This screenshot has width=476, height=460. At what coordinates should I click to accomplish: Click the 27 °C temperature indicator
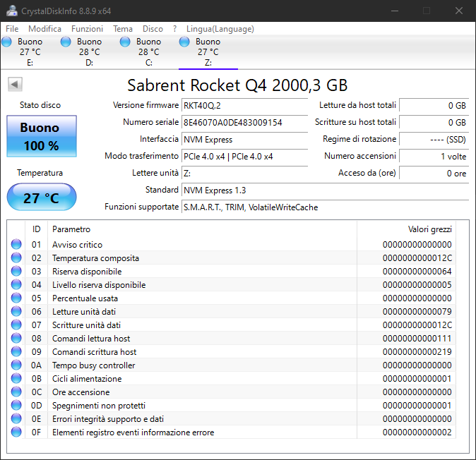coord(41,198)
